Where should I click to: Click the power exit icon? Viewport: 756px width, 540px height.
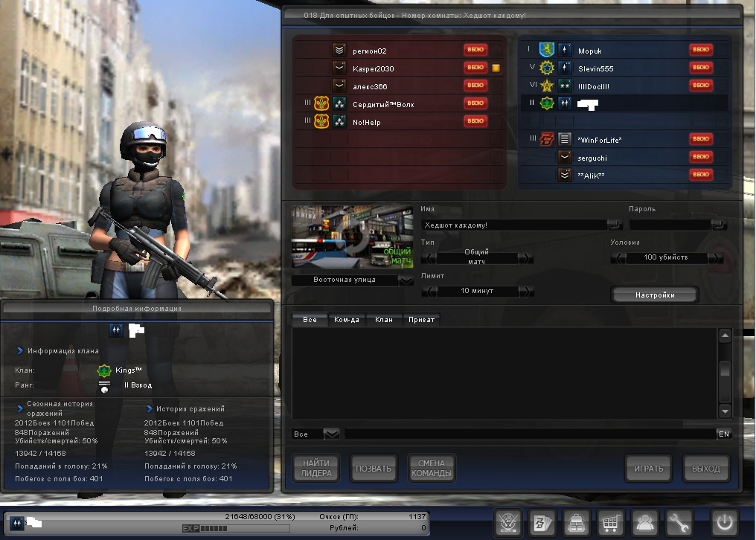tap(723, 522)
